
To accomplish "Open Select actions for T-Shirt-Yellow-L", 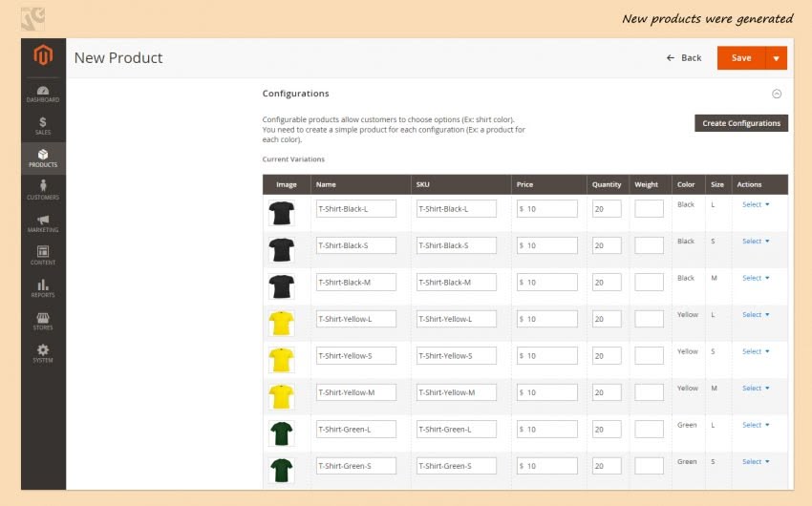I will pos(756,314).
